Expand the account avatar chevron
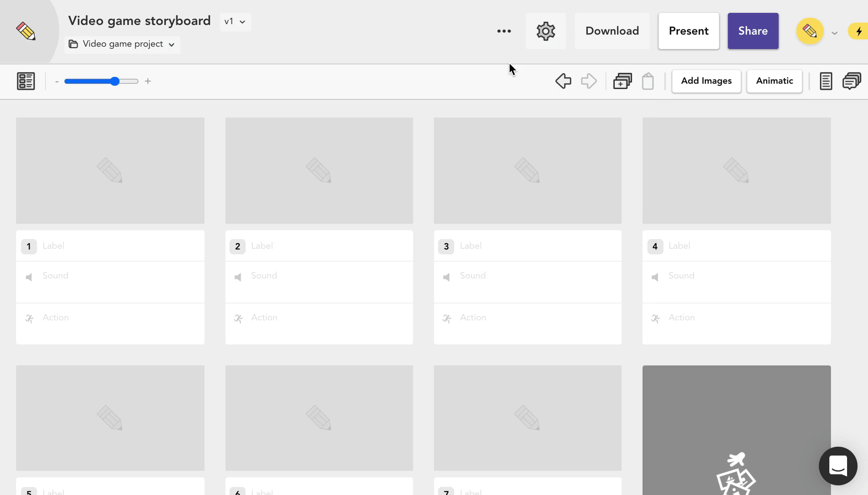Image resolution: width=868 pixels, height=495 pixels. [x=835, y=33]
